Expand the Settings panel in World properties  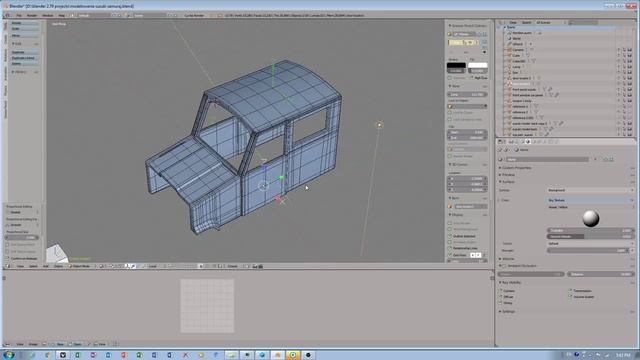coord(507,311)
